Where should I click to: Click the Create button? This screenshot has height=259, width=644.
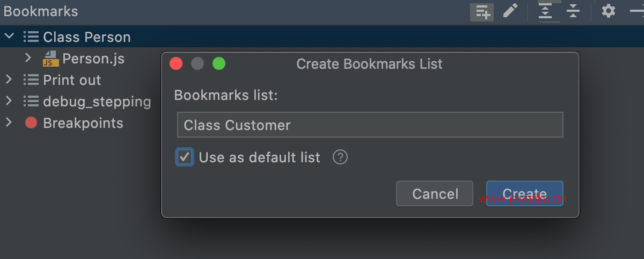525,193
